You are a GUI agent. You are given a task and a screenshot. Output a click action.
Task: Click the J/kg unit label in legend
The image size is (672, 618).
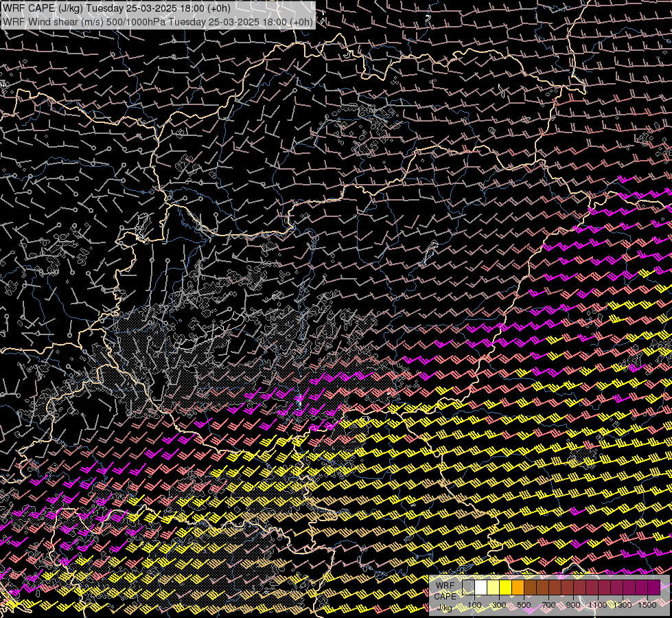(445, 607)
